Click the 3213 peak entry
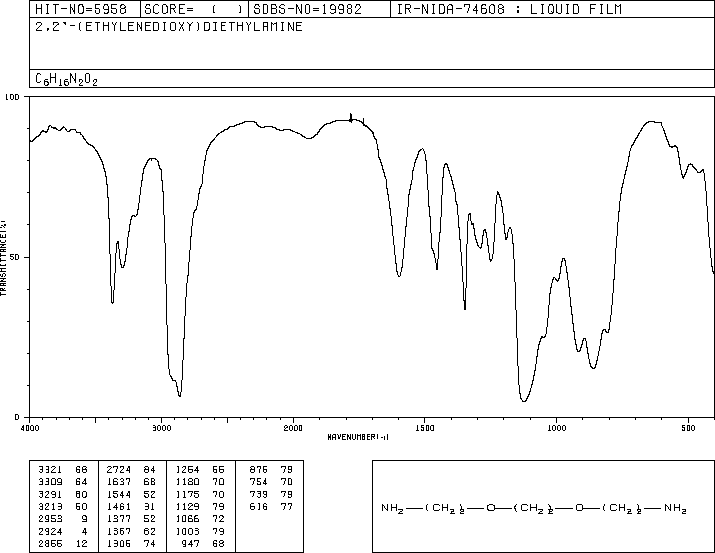 [50, 506]
